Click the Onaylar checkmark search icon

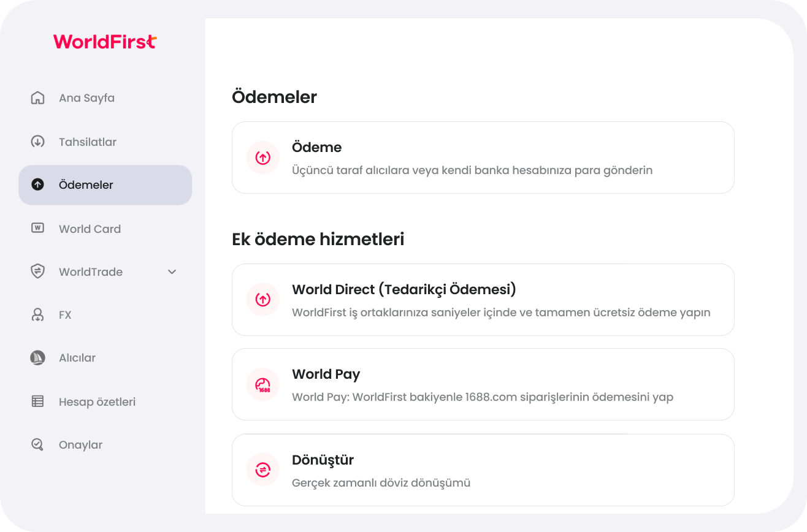coord(37,445)
